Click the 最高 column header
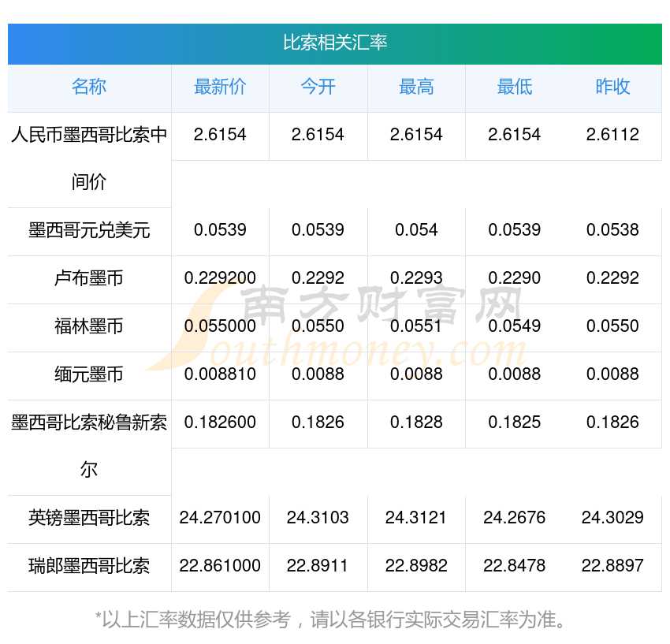The width and height of the screenshot is (670, 644). coord(416,87)
